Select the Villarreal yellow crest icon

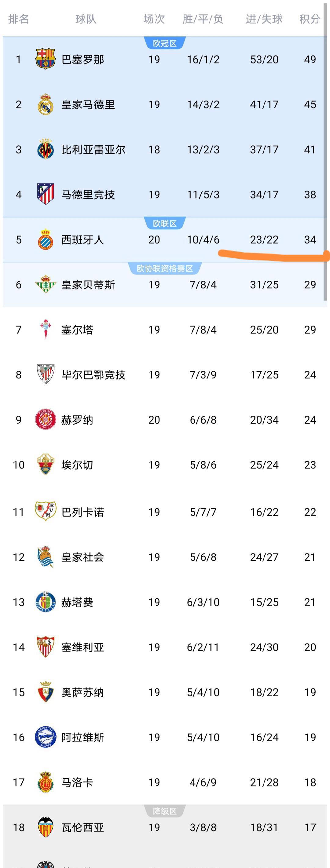point(46,149)
